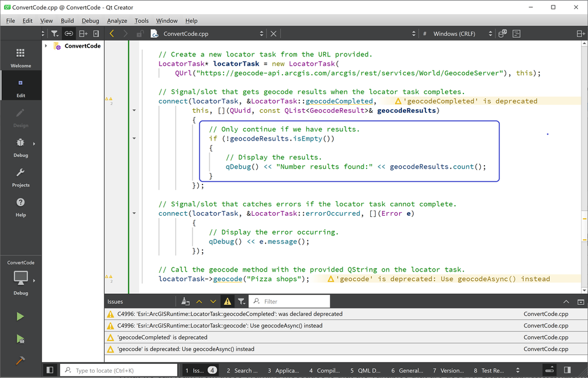Expand the ConvertCode project tree node
Screen dimensions: 588x378
[46, 46]
